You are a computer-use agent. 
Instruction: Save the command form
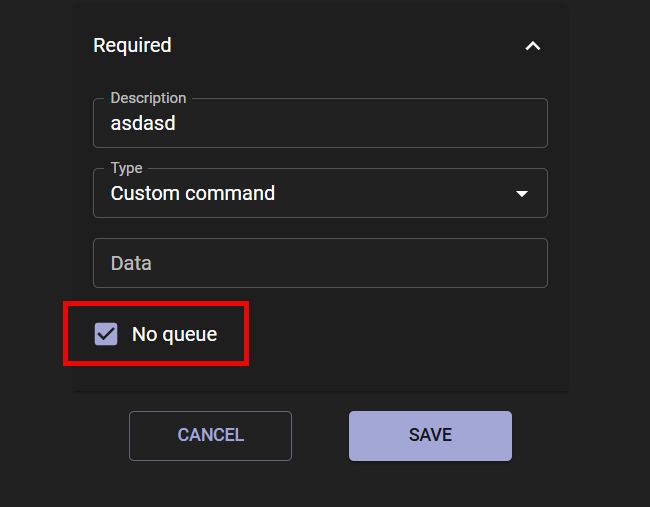click(x=430, y=435)
